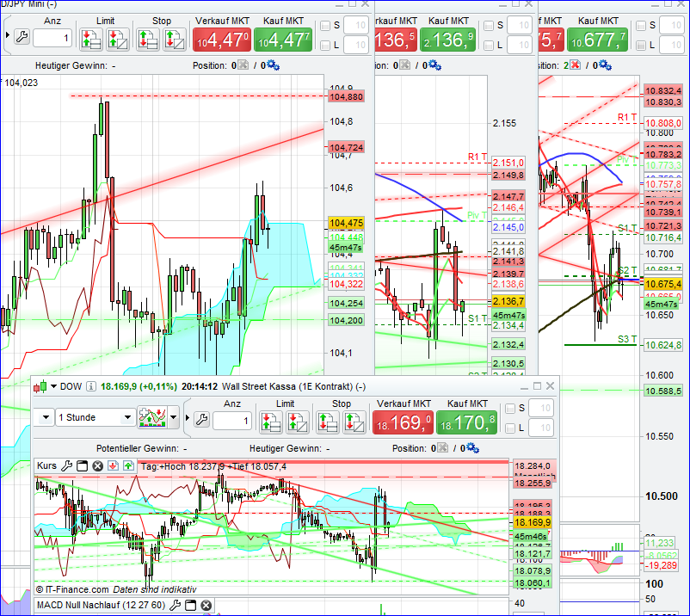Screen dimensions: 690x616
Task: Remove Kurs panel with round X icon
Action: pos(98,465)
